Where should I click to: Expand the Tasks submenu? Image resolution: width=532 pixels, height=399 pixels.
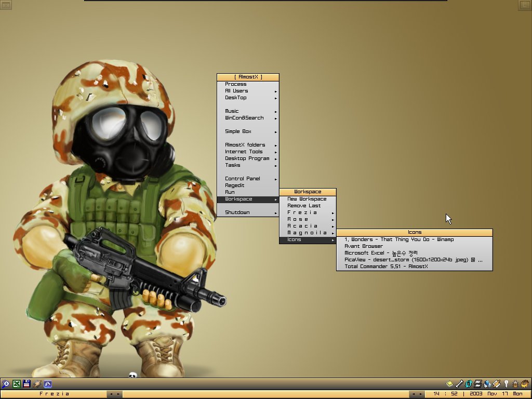tap(248, 165)
